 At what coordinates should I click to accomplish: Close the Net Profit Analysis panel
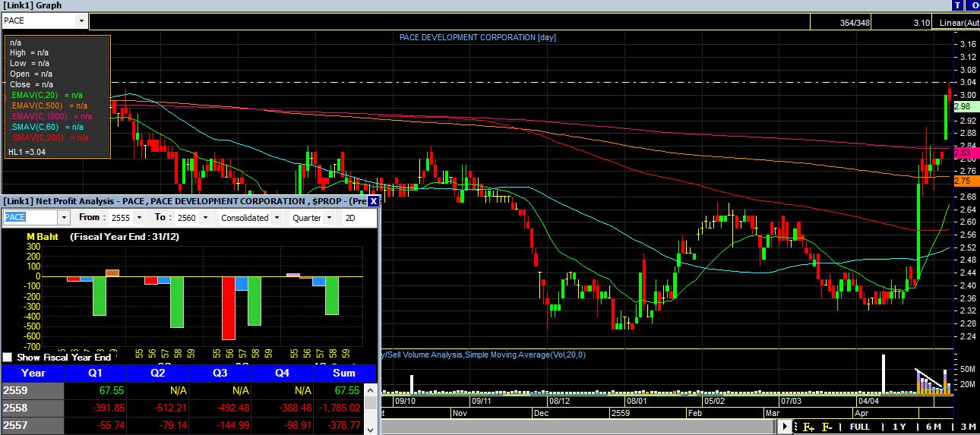click(x=373, y=201)
